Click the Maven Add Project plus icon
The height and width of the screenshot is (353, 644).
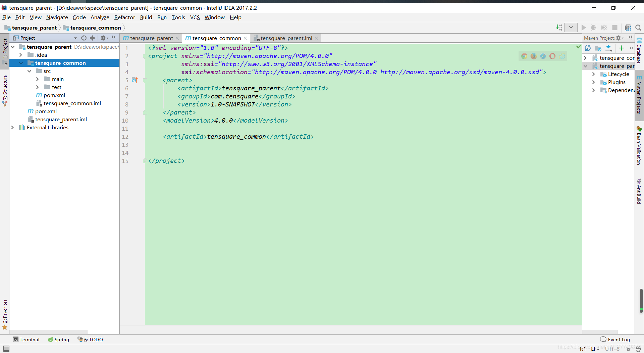click(622, 48)
